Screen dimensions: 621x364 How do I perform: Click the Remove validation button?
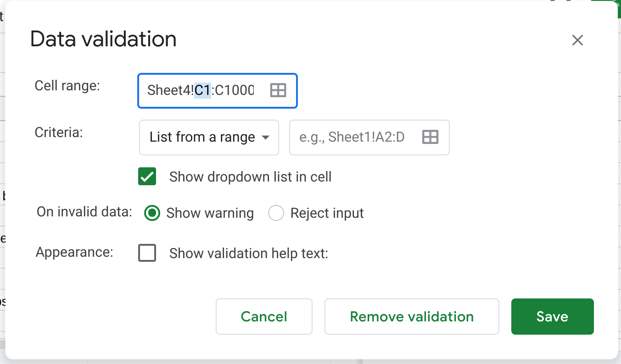(x=412, y=316)
